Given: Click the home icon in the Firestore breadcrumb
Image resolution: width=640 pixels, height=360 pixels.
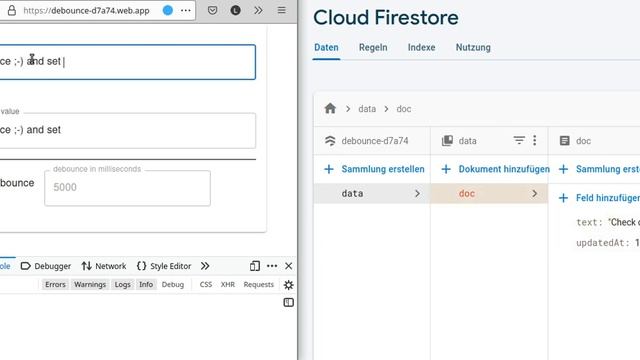Looking at the screenshot, I should [330, 109].
